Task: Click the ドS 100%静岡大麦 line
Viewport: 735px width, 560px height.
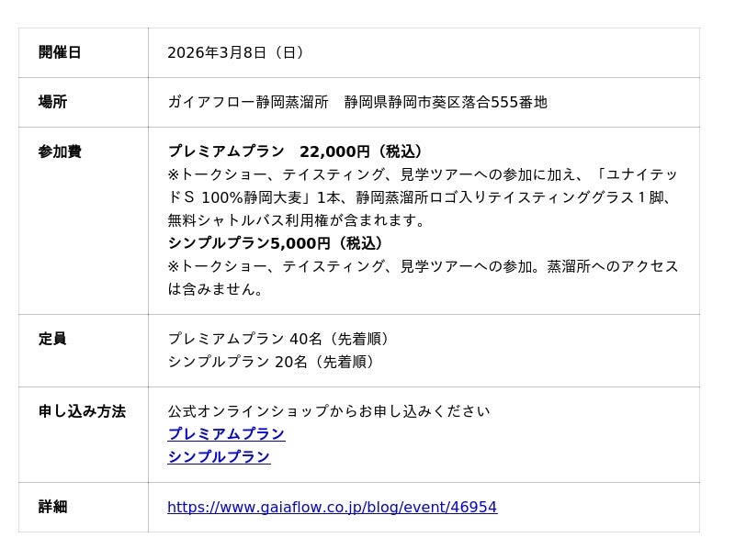Action: pyautogui.click(x=422, y=197)
